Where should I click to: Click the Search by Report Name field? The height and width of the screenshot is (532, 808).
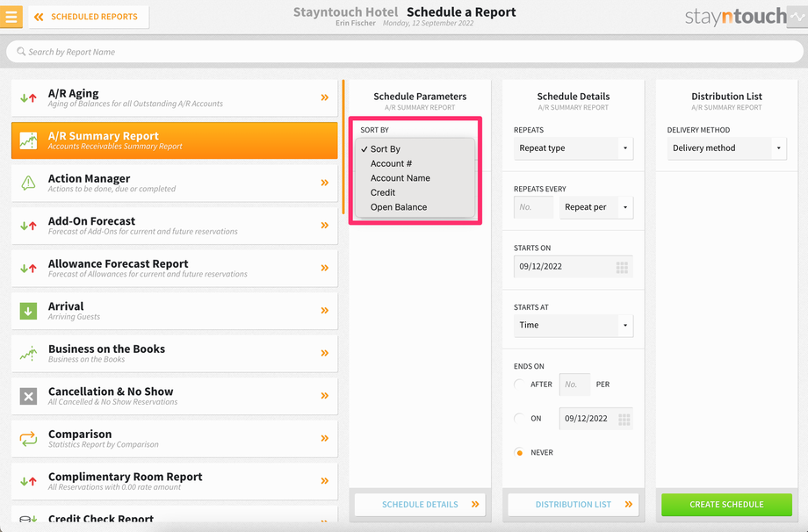point(405,52)
